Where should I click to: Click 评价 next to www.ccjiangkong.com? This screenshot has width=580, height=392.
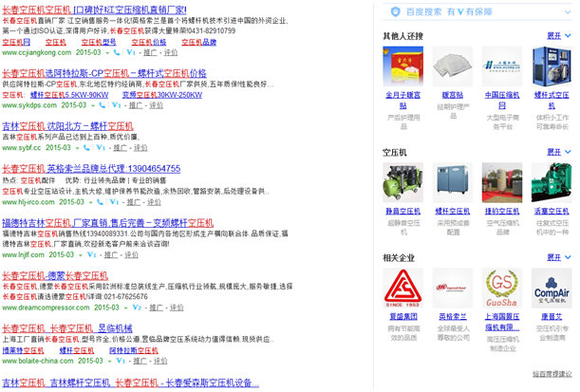[171, 52]
